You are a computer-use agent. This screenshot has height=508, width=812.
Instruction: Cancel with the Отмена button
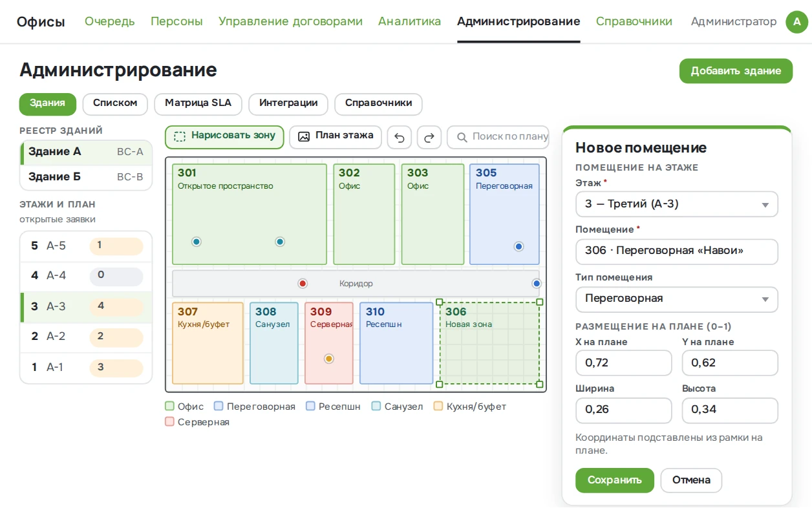[691, 480]
